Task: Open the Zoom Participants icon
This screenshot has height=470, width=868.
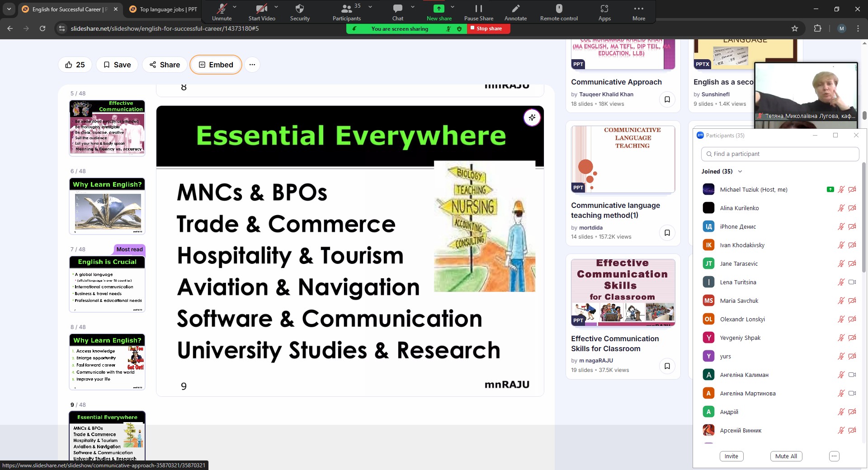Action: [346, 9]
